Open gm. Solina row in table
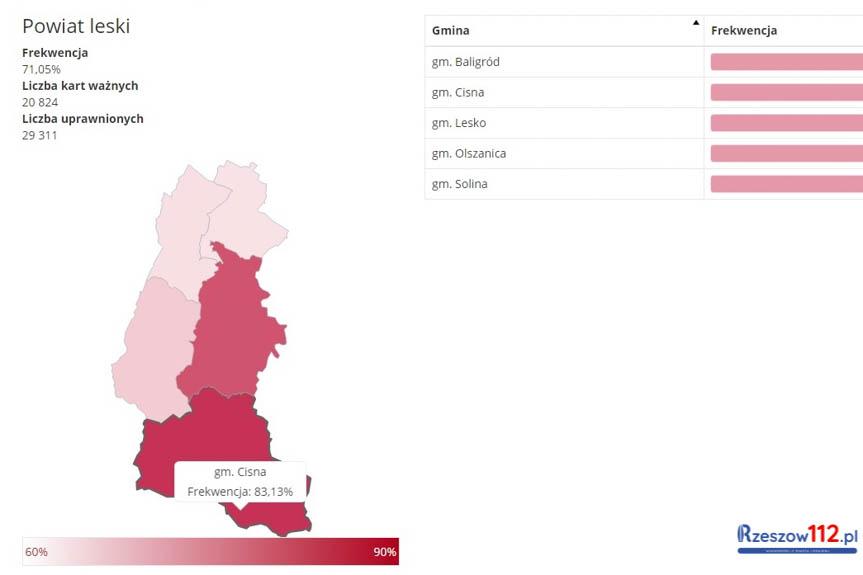 (460, 184)
